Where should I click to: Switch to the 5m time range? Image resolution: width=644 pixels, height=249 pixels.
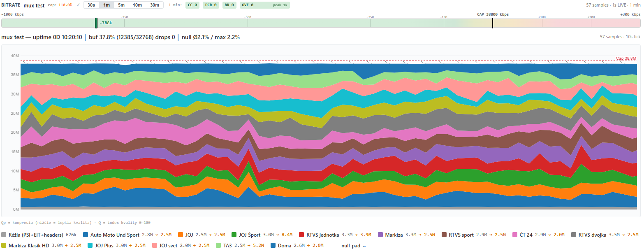(121, 5)
